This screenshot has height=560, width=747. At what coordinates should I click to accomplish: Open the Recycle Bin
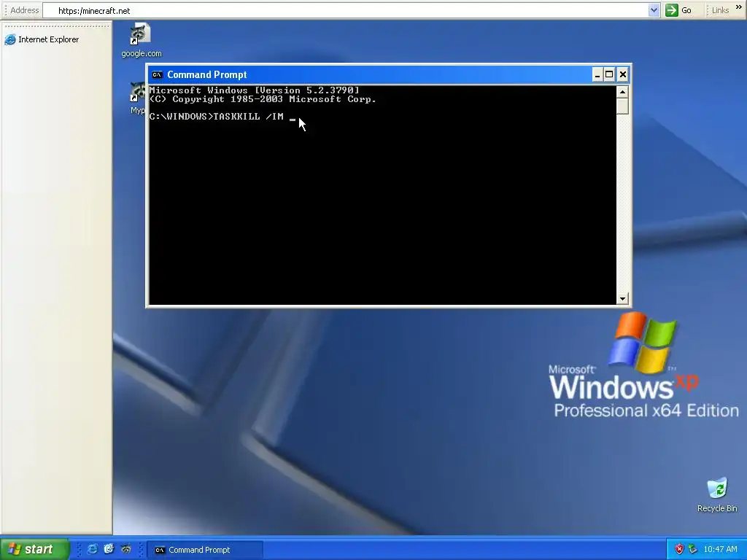[717, 495]
